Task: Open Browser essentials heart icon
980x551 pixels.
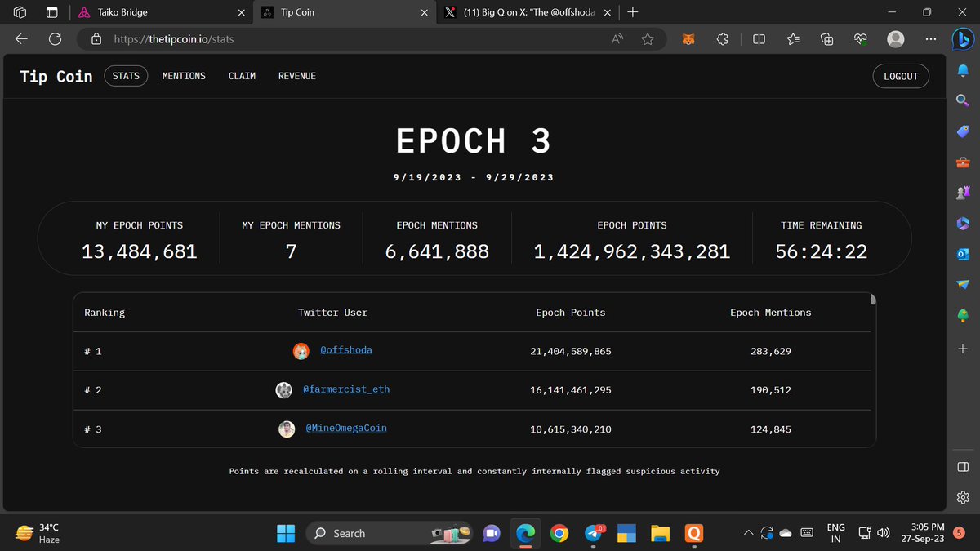Action: click(860, 39)
